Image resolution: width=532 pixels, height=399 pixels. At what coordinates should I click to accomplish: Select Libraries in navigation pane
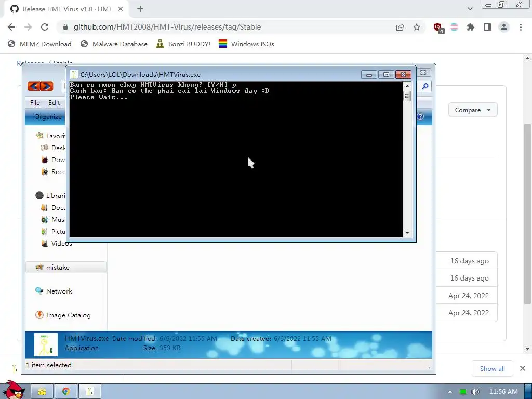pyautogui.click(x=50, y=195)
